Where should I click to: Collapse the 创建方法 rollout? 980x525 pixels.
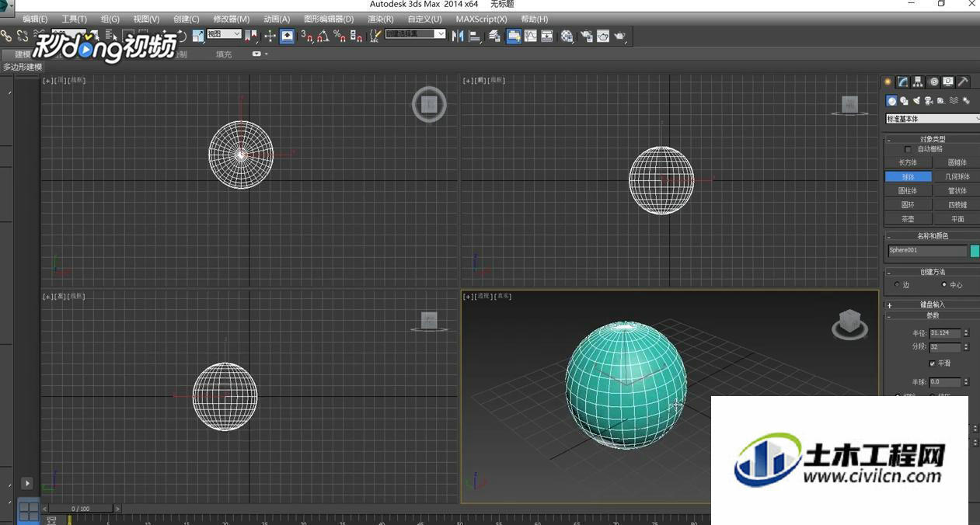pos(932,272)
